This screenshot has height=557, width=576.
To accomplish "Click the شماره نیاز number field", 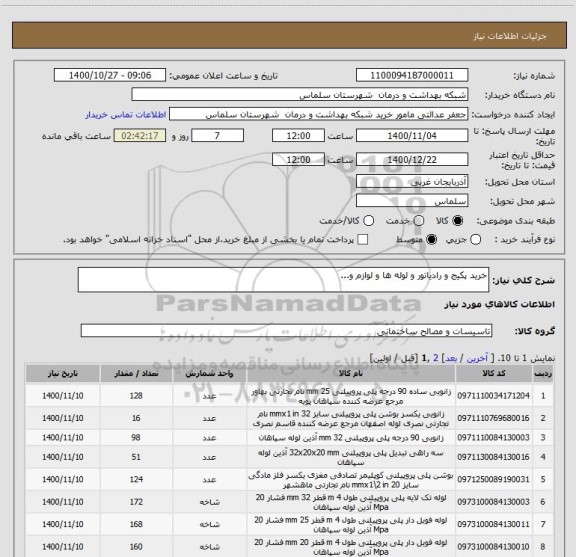I will [x=412, y=75].
